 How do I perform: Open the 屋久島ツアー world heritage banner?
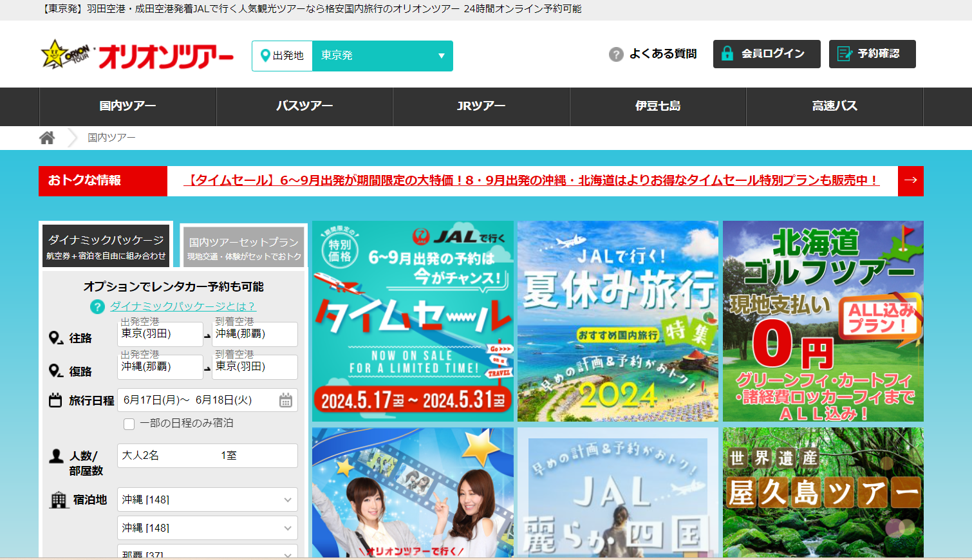coord(823,492)
